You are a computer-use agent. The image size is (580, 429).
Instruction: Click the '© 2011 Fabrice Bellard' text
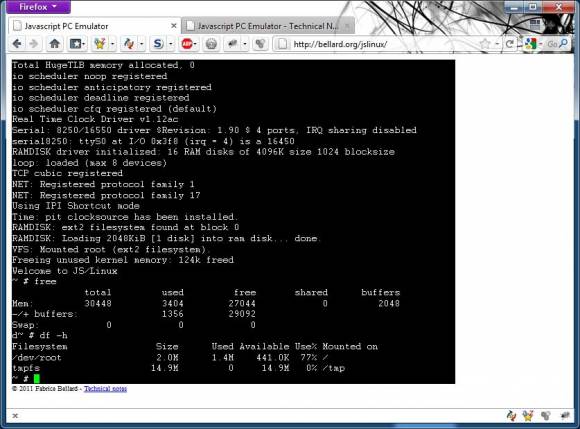coord(45,389)
